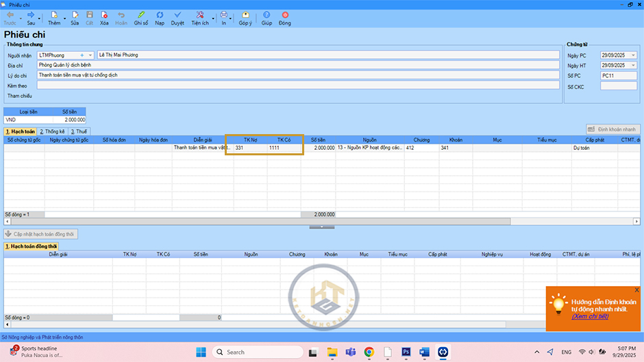Click the Xem chi tiết link
The width and height of the screenshot is (644, 362).
click(590, 317)
